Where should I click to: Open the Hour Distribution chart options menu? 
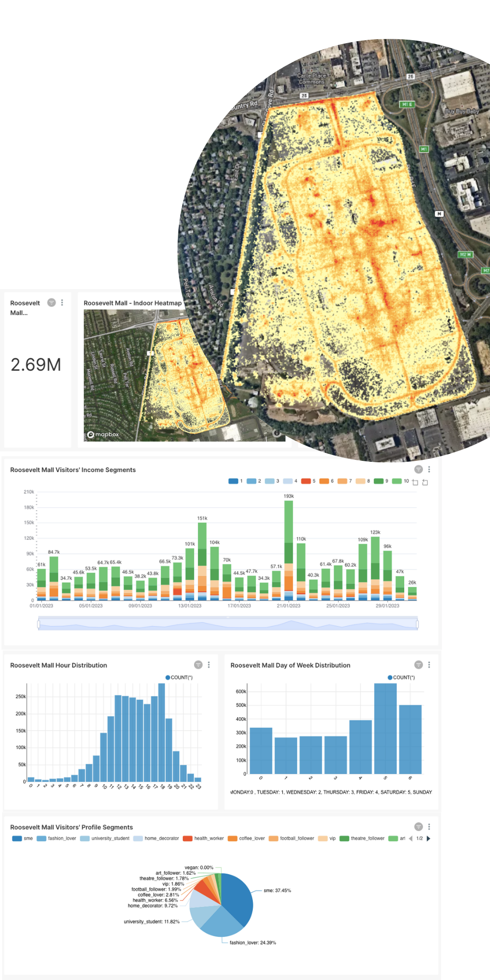pos(209,665)
